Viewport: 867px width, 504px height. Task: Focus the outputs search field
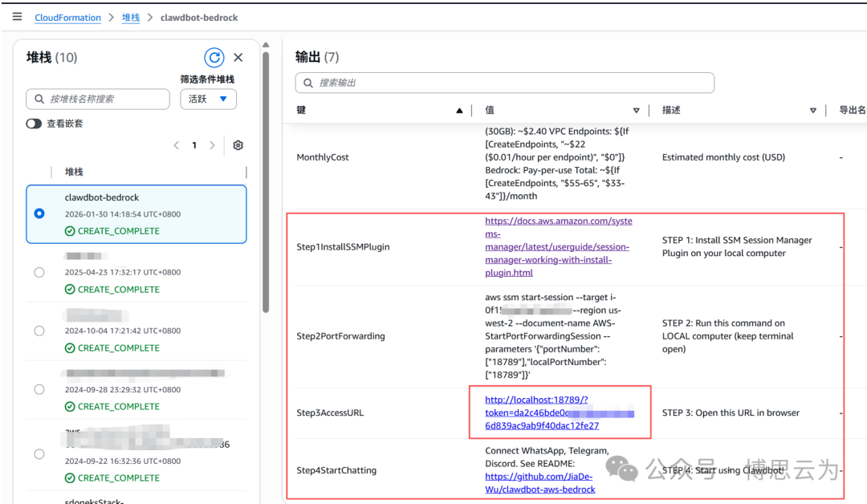point(505,83)
